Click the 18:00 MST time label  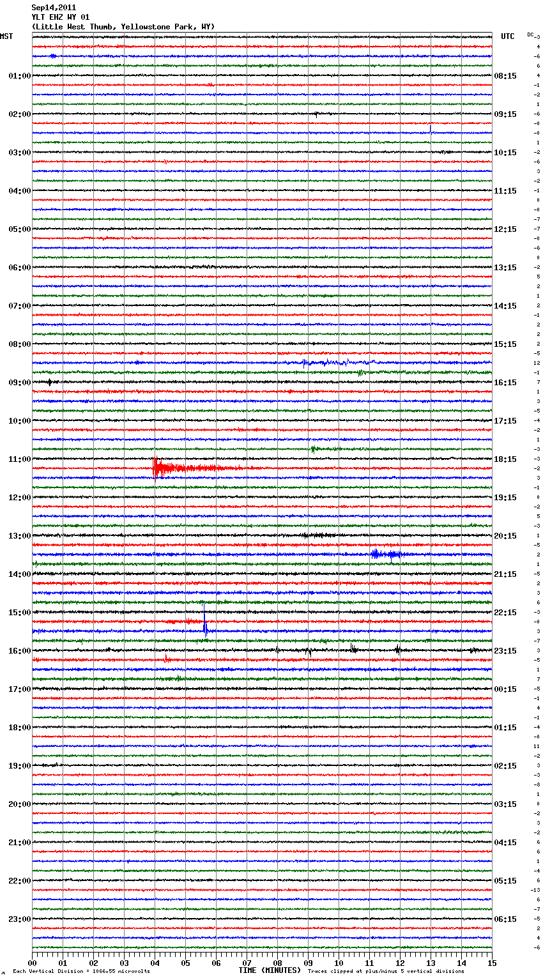click(x=20, y=728)
